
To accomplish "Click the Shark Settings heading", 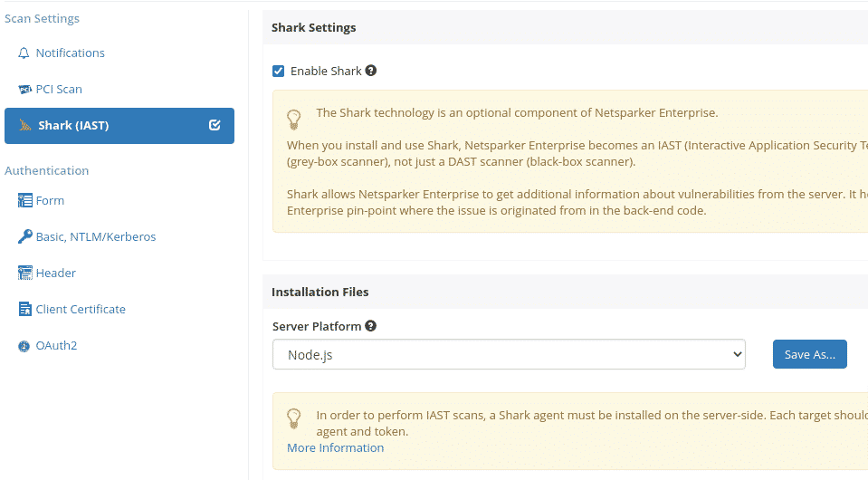I will pos(314,28).
